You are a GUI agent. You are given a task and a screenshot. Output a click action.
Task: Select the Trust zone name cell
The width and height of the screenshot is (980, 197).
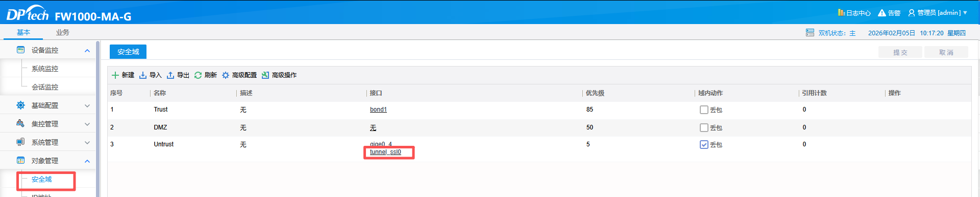pos(161,110)
